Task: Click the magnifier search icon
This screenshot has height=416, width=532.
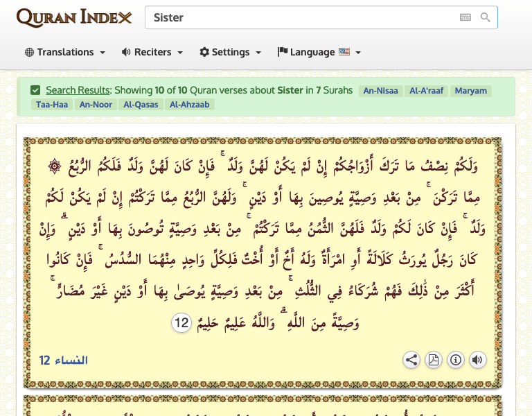Action: 486,17
